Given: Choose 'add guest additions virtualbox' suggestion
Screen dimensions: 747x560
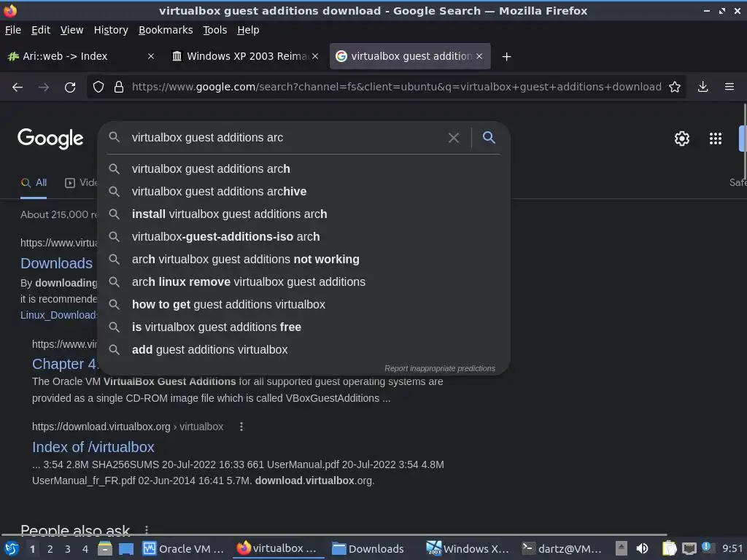Looking at the screenshot, I should click(x=304, y=350).
